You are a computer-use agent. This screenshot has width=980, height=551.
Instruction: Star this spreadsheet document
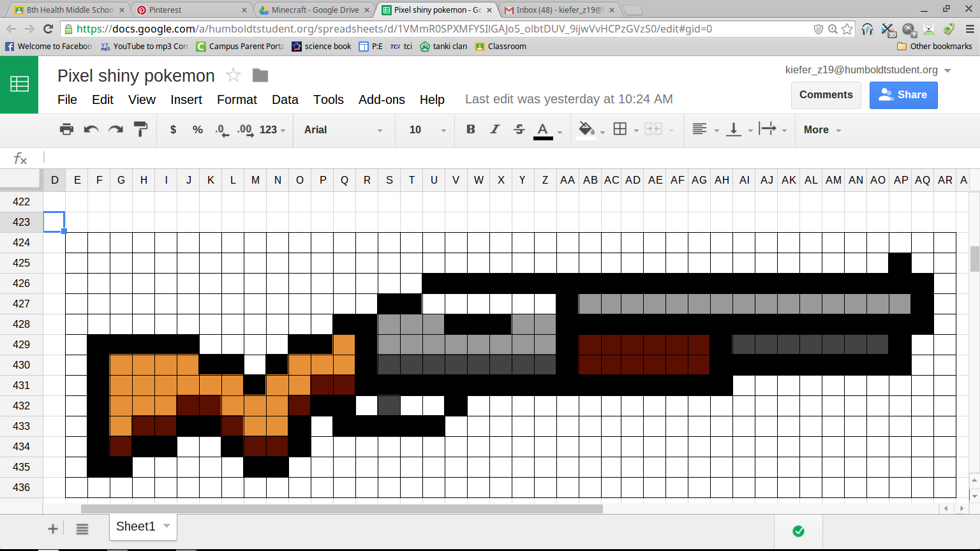pyautogui.click(x=234, y=75)
